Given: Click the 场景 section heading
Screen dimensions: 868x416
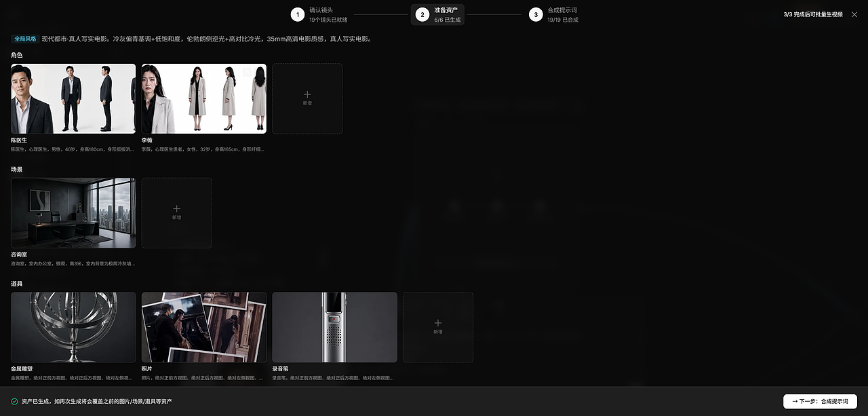Looking at the screenshot, I should (x=16, y=169).
